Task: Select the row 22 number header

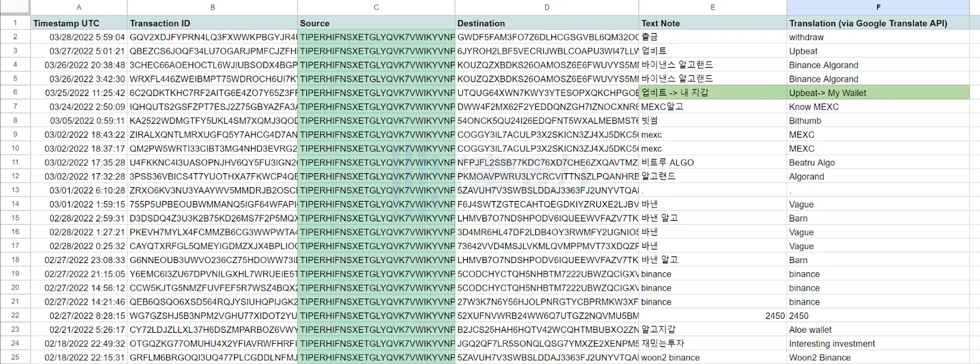Action: (15, 316)
